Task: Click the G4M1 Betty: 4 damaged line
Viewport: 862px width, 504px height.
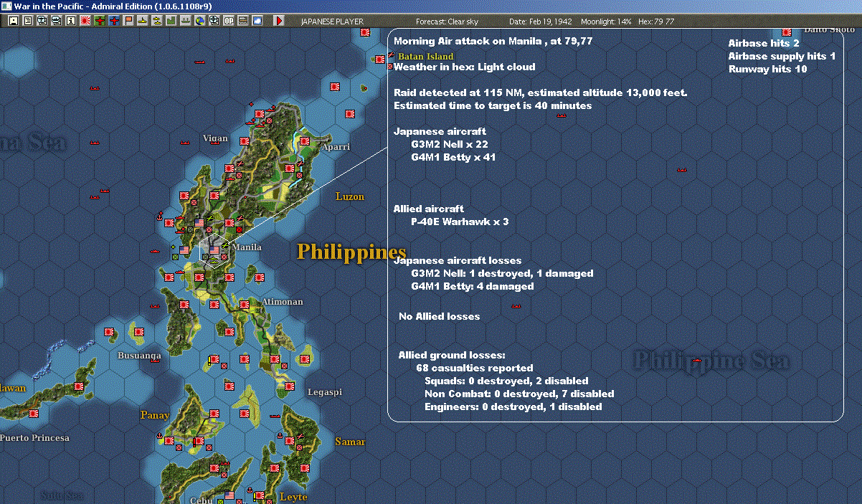Action: [473, 286]
